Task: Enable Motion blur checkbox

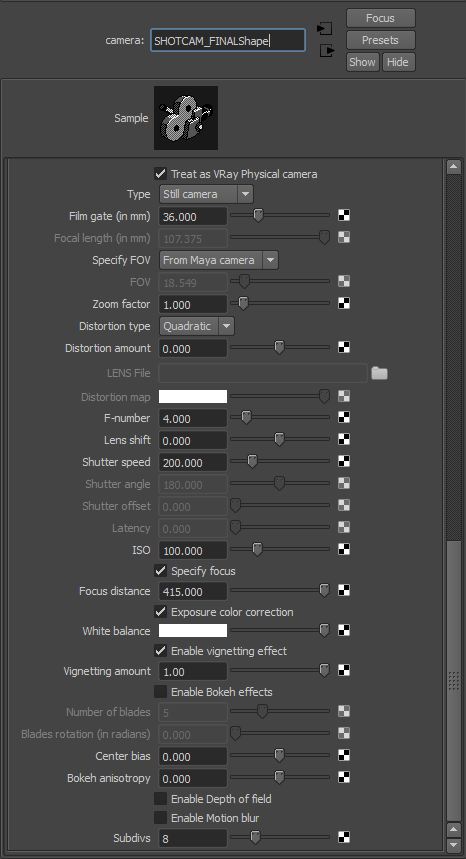Action: [160, 818]
